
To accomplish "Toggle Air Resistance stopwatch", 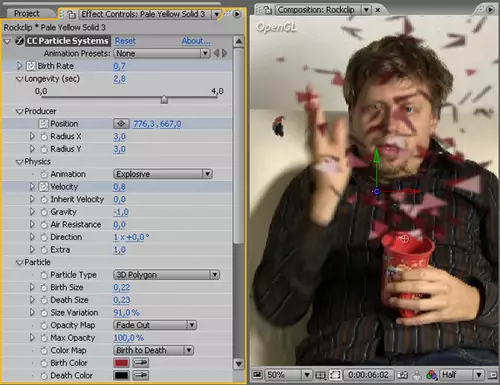I will click(44, 225).
